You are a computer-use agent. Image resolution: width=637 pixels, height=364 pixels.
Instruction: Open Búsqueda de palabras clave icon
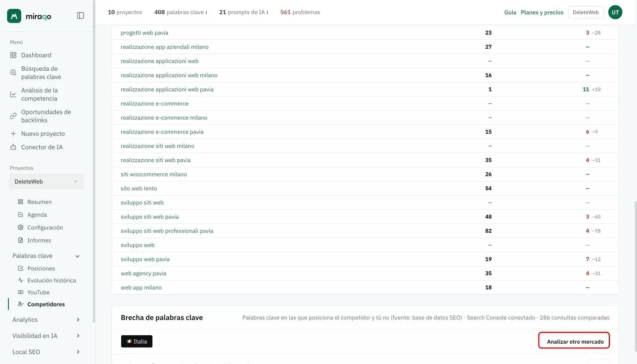point(13,73)
